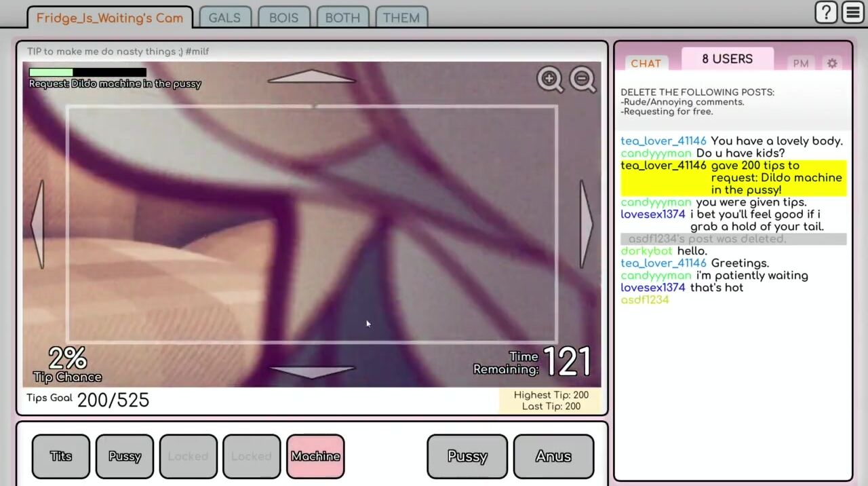Show the 8 USERS tab
The image size is (868, 486).
coord(727,59)
